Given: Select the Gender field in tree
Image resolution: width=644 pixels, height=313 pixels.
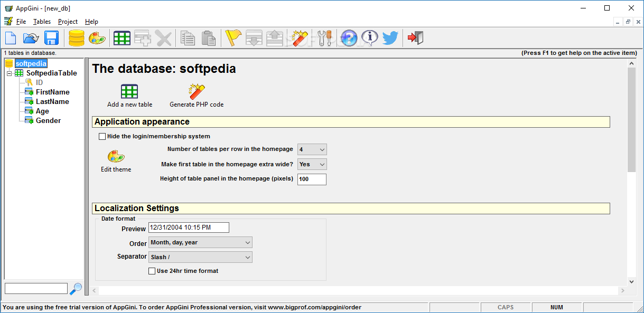Looking at the screenshot, I should (48, 121).
